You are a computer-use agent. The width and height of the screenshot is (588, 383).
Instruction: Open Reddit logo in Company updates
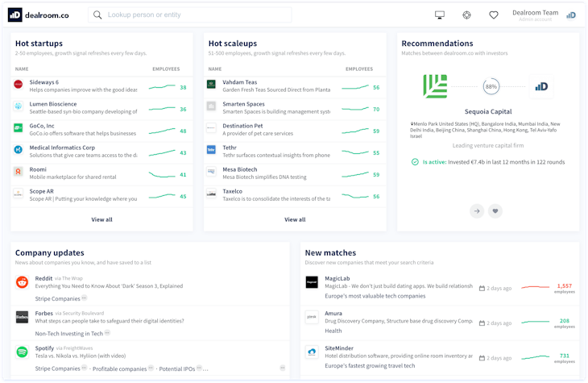click(x=22, y=282)
